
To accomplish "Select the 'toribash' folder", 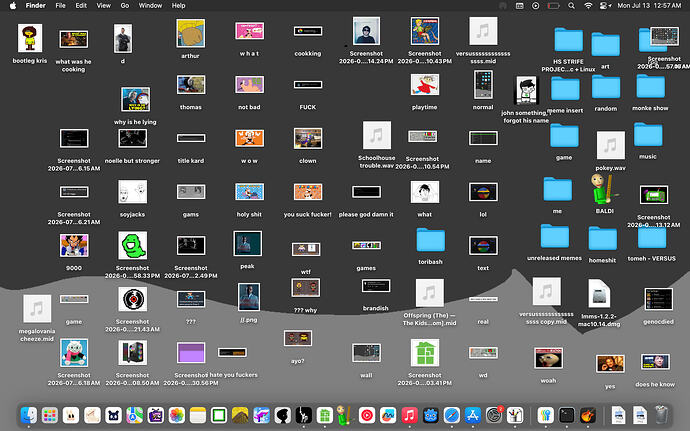I will (x=430, y=240).
